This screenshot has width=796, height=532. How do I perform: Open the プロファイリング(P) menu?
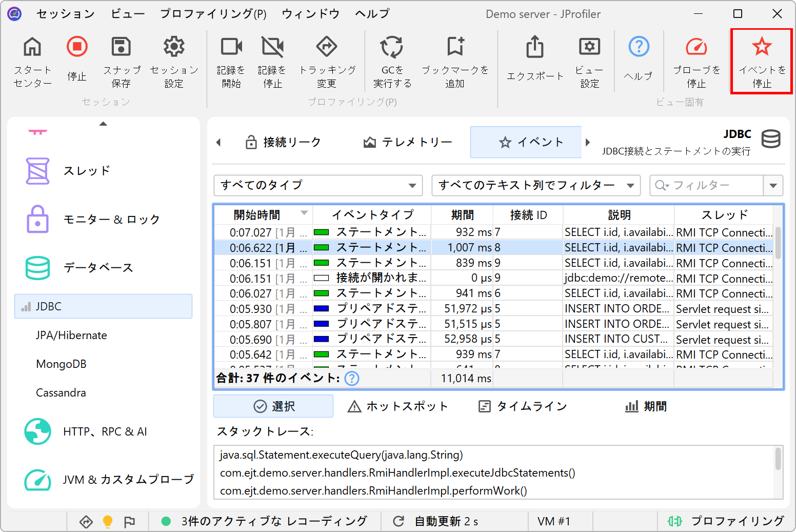213,14
